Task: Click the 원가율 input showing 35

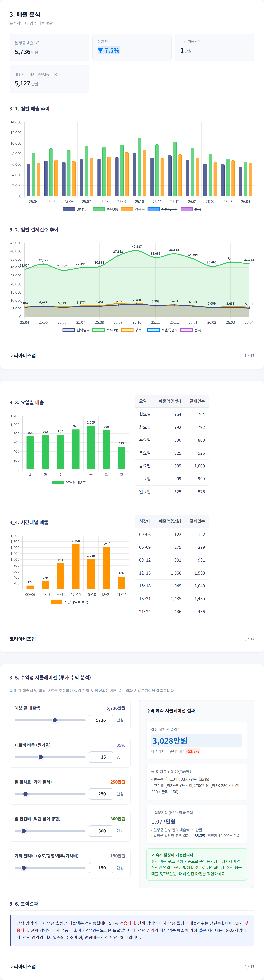Action: pyautogui.click(x=101, y=757)
